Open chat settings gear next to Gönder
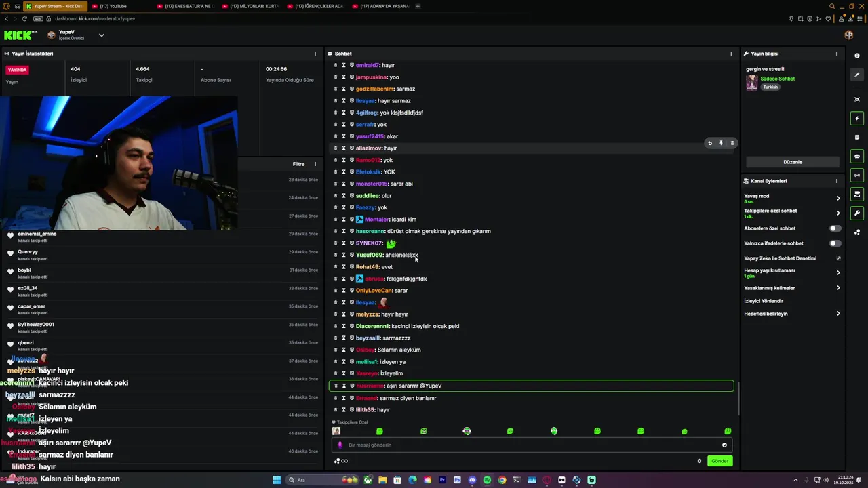This screenshot has height=488, width=868. click(699, 461)
